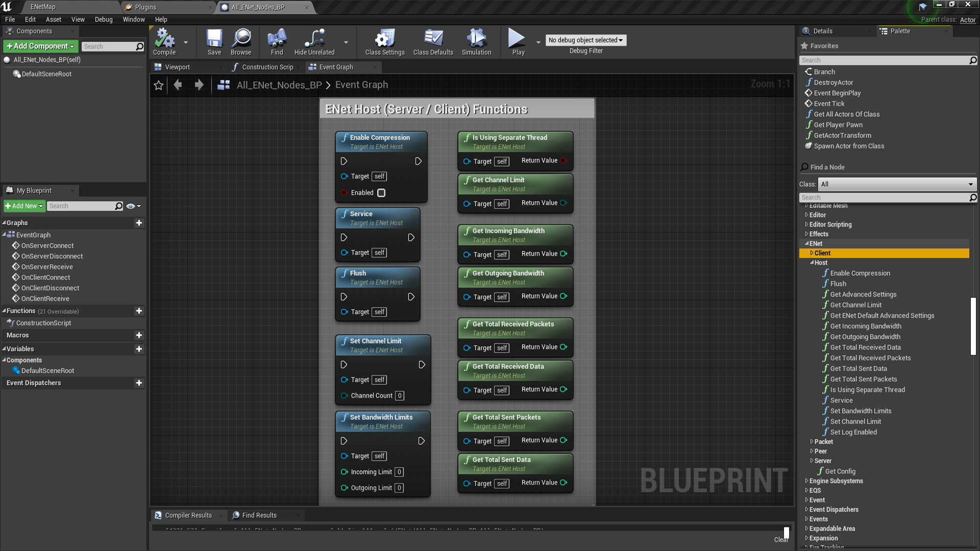Open Class filter dropdown in Palette

(897, 184)
